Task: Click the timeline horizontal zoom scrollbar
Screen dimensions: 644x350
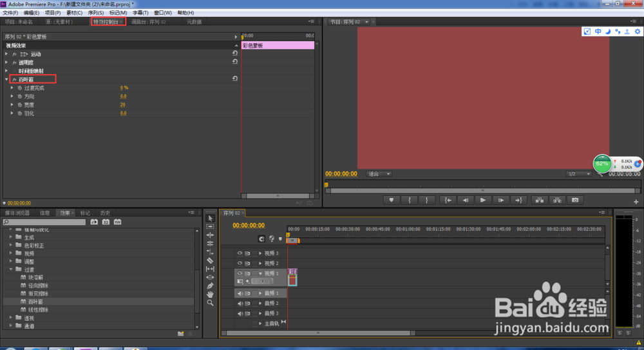Action: [318, 333]
